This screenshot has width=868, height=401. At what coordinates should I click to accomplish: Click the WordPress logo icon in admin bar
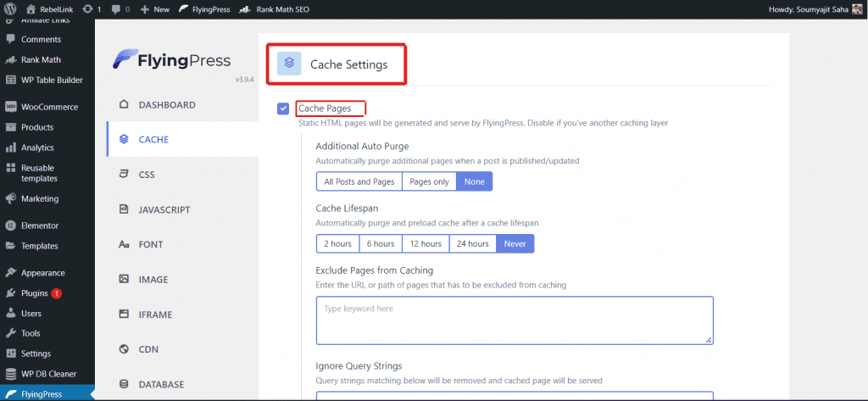coord(12,9)
